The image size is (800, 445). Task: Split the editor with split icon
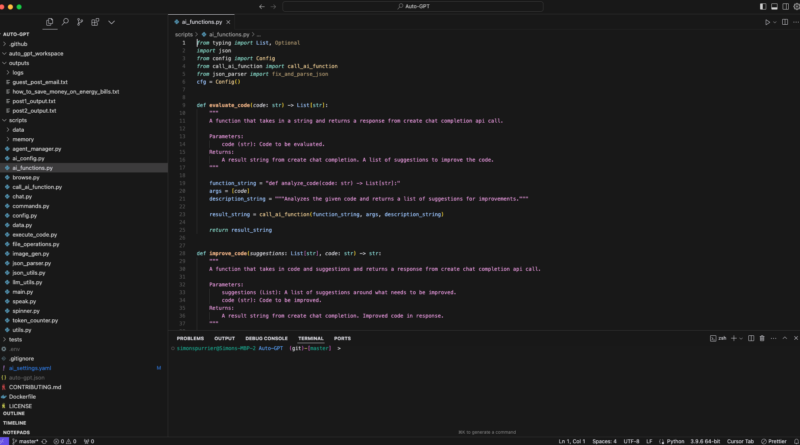pyautogui.click(x=785, y=22)
